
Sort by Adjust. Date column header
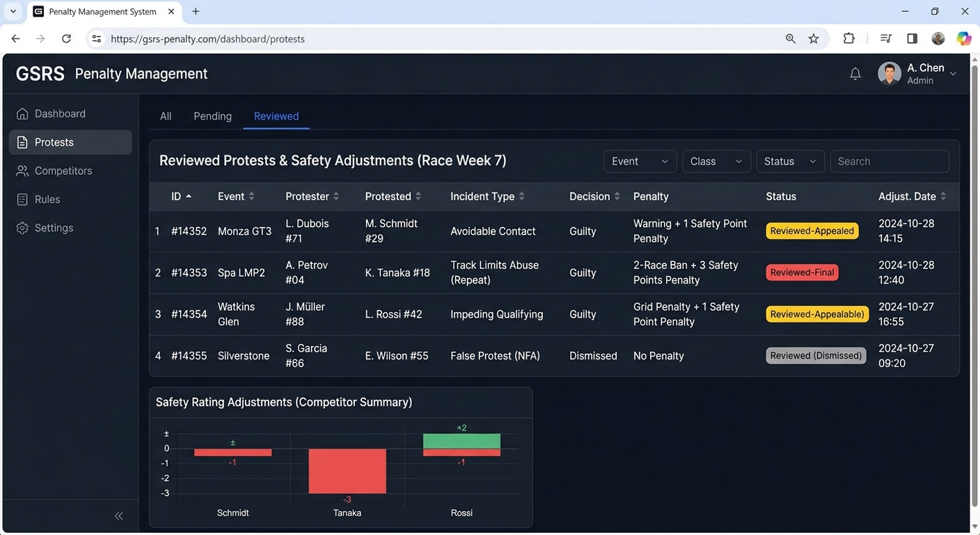pyautogui.click(x=912, y=196)
